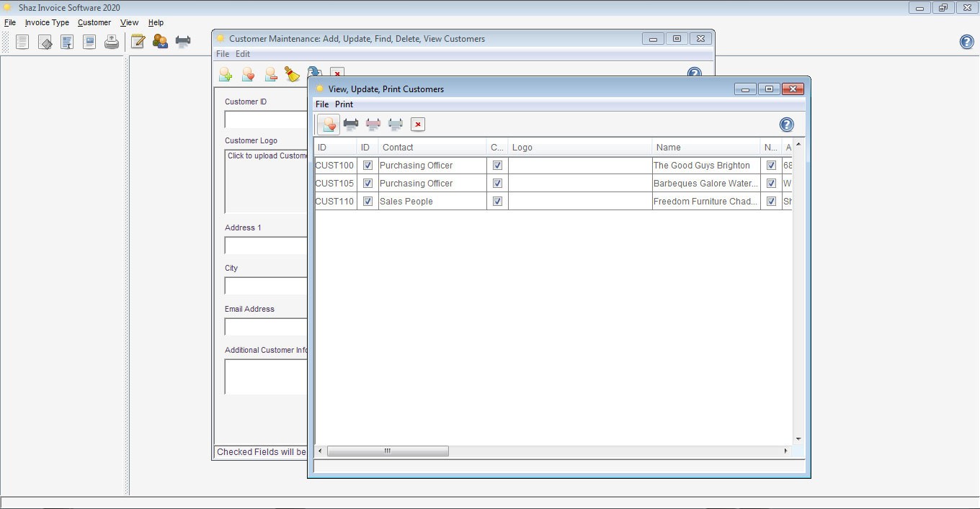Screen dimensions: 980x509
Task: Open File menu in main window
Action: click(x=10, y=22)
